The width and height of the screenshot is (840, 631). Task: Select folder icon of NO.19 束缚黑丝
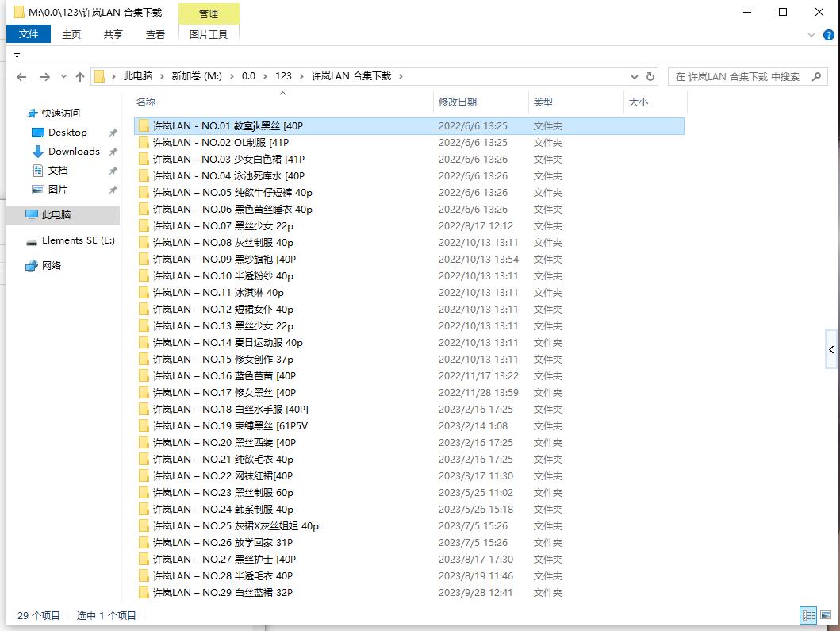click(x=144, y=425)
